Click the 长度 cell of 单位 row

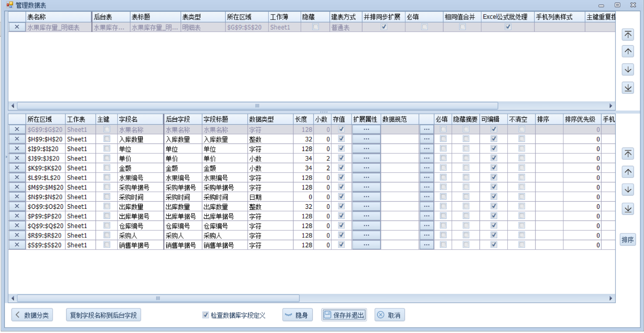[303, 149]
